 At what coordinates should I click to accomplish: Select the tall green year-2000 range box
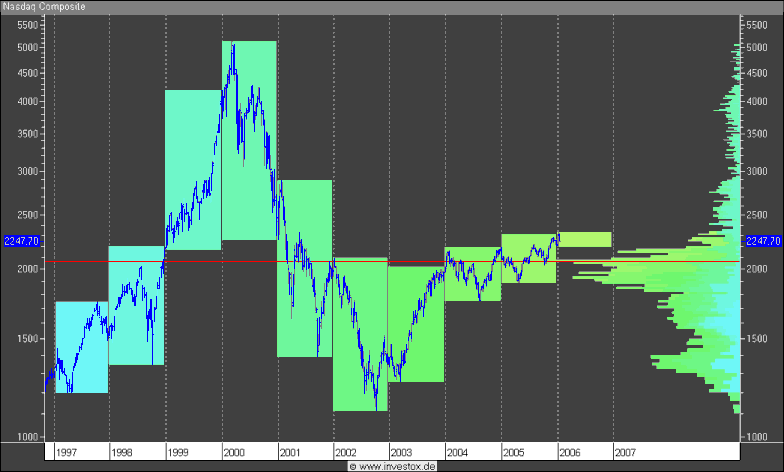249,140
